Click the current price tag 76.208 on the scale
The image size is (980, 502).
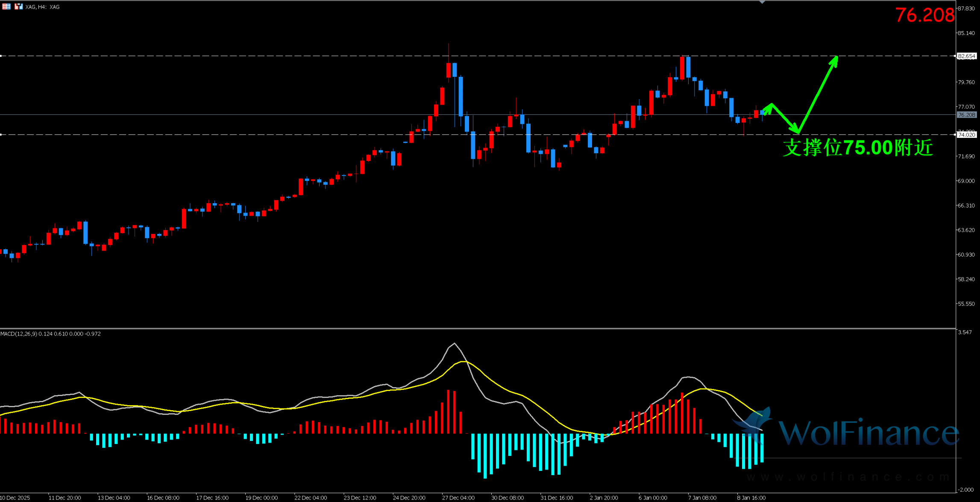(x=966, y=115)
